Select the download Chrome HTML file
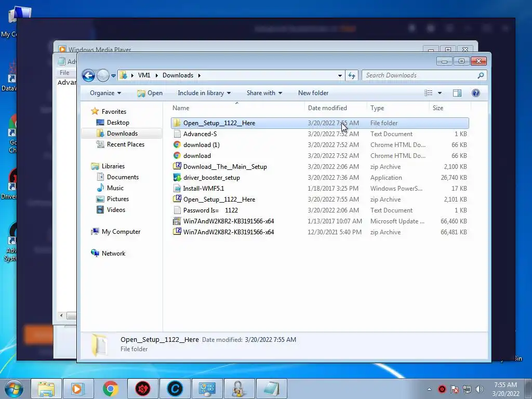The image size is (532, 399). pyautogui.click(x=320, y=156)
